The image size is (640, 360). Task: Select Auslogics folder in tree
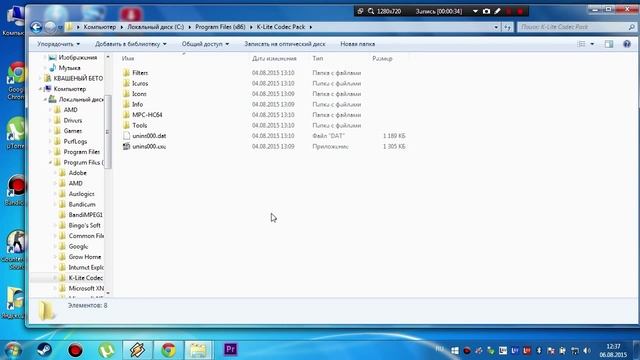(81, 194)
